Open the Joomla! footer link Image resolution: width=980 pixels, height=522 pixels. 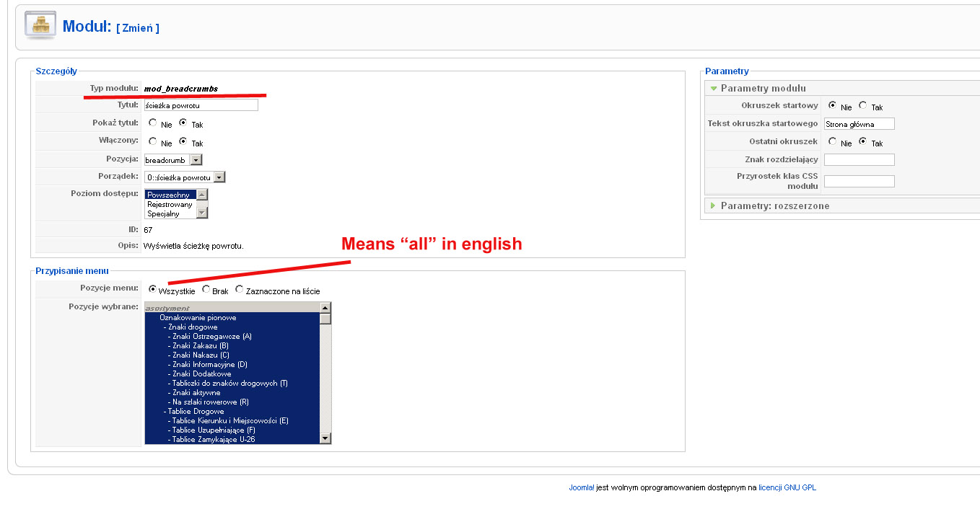pos(582,487)
